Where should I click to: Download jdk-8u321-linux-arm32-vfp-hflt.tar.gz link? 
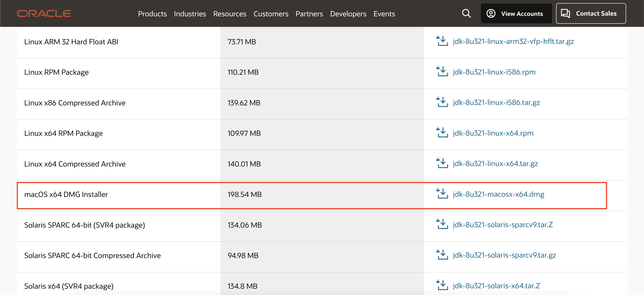tap(513, 41)
